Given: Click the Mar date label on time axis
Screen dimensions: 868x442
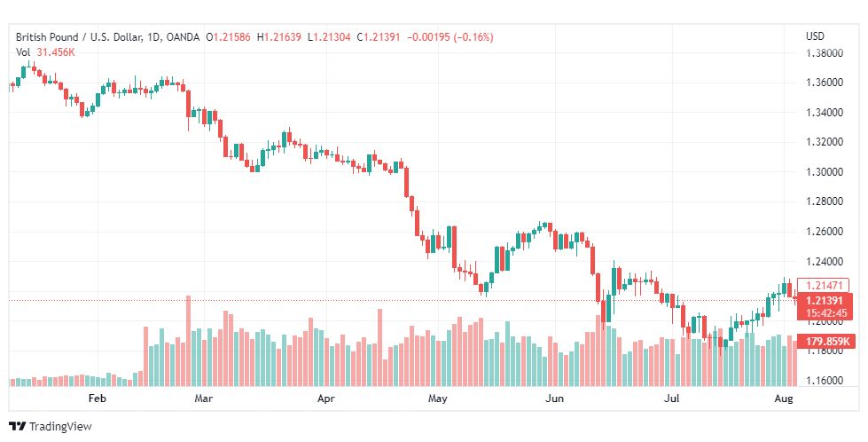Looking at the screenshot, I should coord(204,399).
